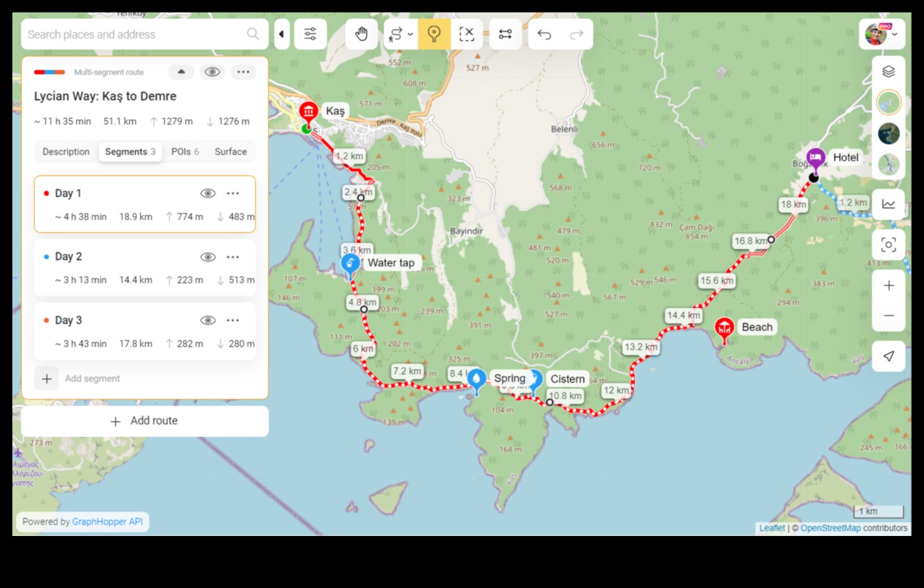Viewport: 924px width, 588px height.
Task: Click the locate arrow icon
Action: pyautogui.click(x=889, y=356)
